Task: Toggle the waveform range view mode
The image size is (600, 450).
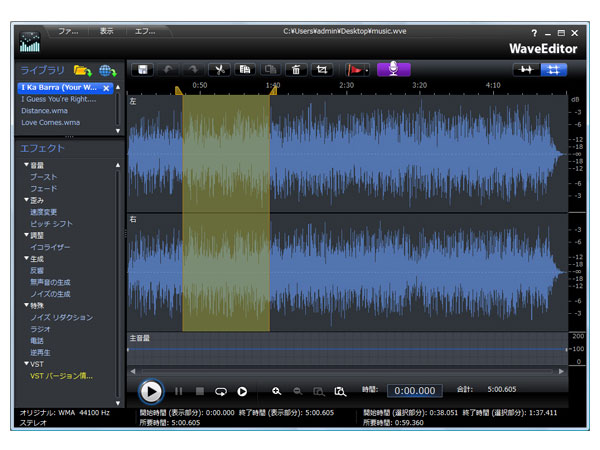Action: (525, 70)
